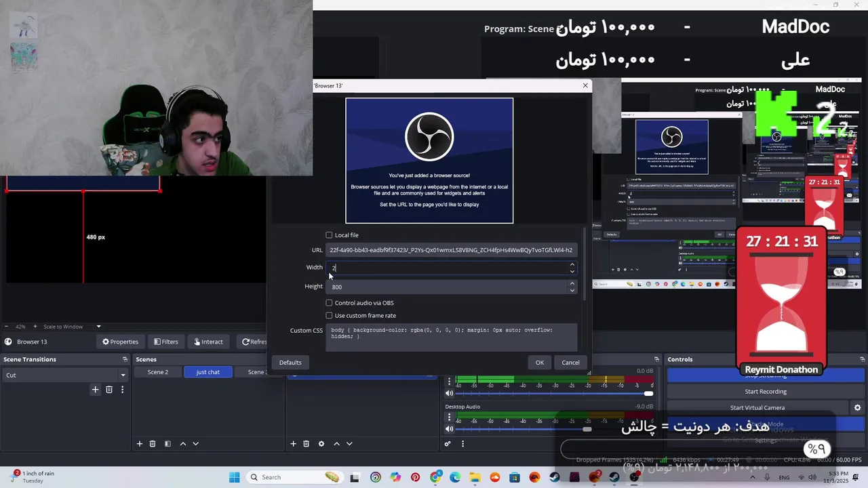Add a new source with plus icon
868x488 pixels.
coord(294,444)
